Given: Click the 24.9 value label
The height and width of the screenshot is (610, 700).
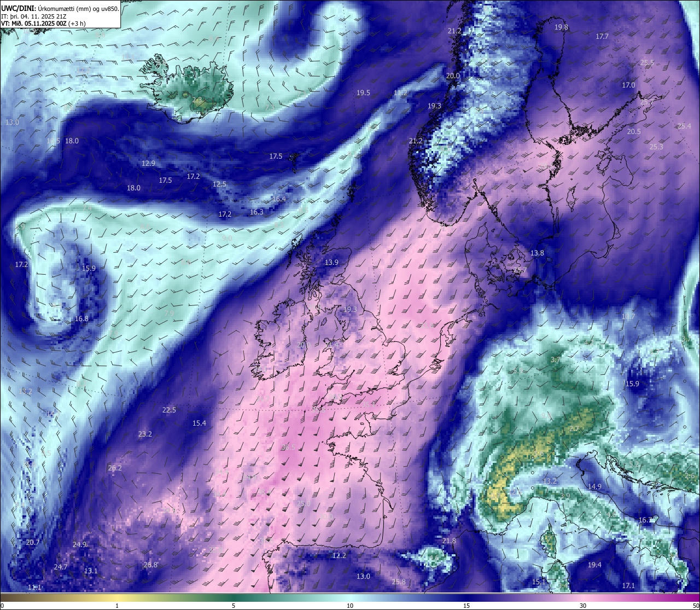Looking at the screenshot, I should click(80, 544).
